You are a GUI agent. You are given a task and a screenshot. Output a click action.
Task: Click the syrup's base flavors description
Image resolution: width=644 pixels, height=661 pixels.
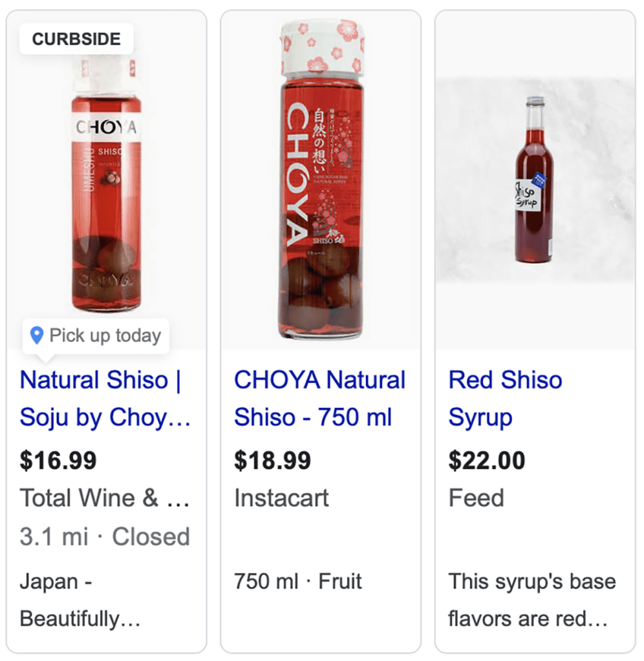pyautogui.click(x=531, y=600)
